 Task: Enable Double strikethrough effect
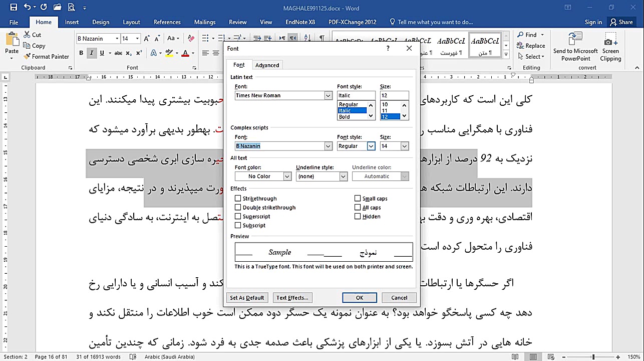(x=238, y=207)
